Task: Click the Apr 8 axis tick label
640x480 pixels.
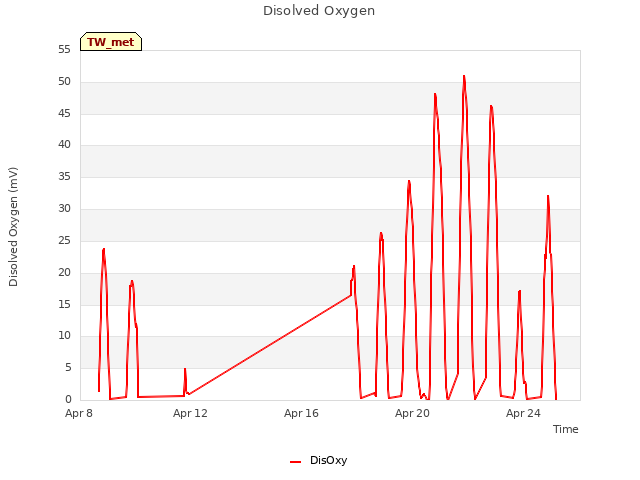Action: tap(79, 413)
